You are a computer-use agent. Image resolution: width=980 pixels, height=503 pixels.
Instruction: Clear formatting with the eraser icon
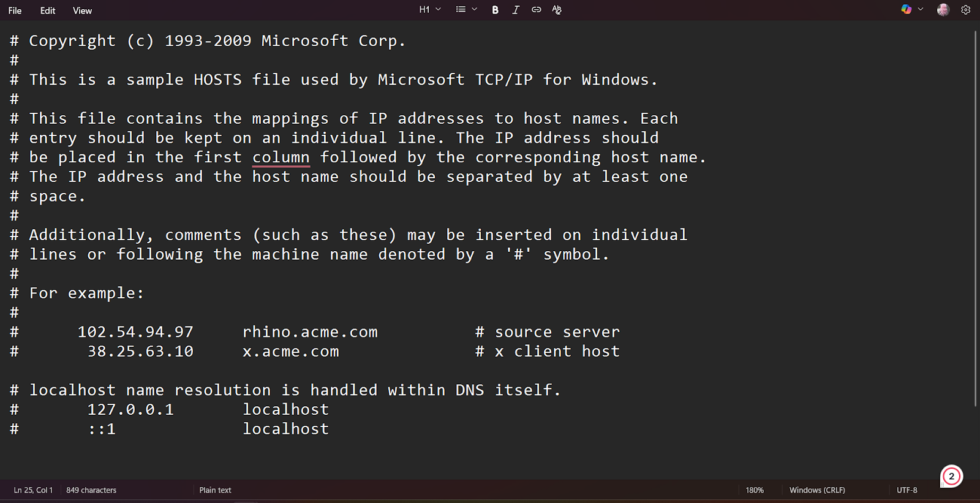pyautogui.click(x=557, y=10)
